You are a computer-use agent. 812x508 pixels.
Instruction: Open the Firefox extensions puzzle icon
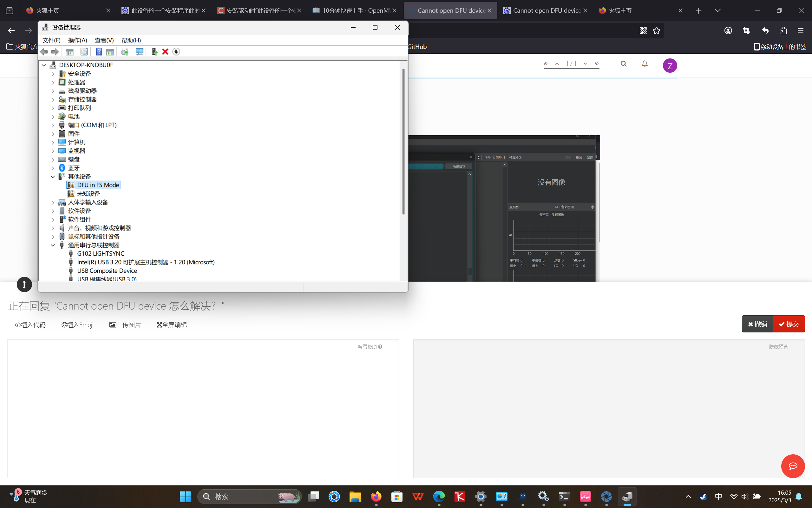click(783, 30)
